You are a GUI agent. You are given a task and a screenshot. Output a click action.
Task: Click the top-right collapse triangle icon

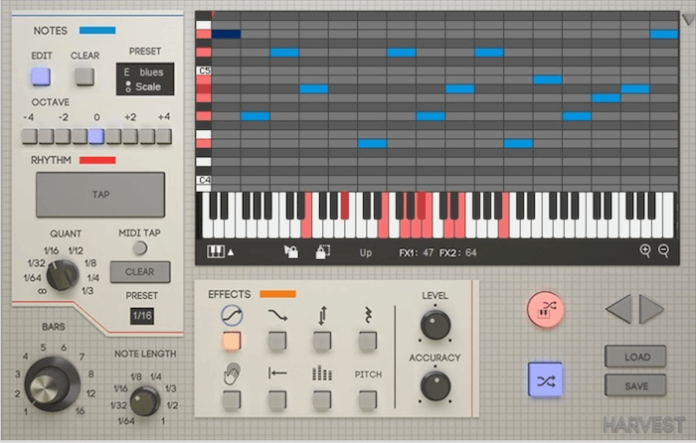(688, 20)
